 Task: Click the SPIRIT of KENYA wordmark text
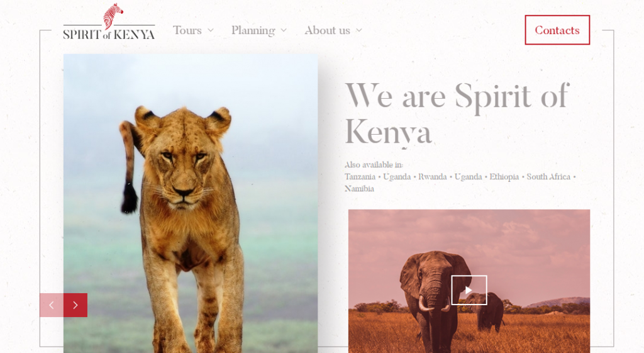pyautogui.click(x=109, y=34)
